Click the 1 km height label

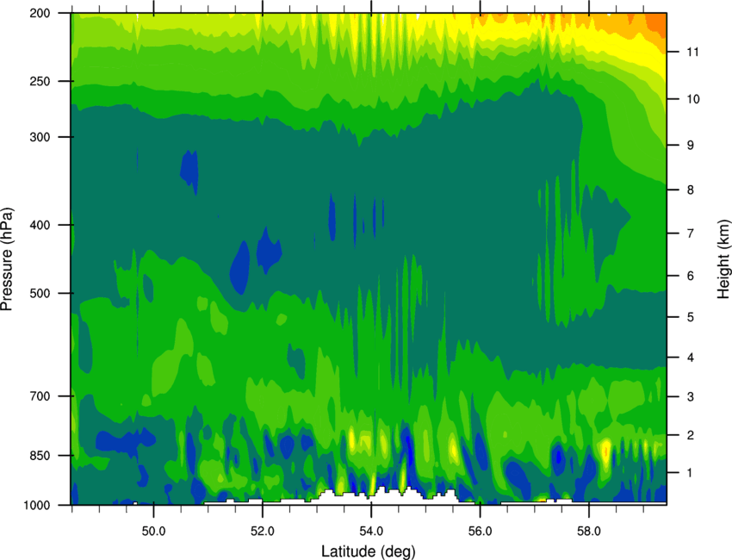coord(691,473)
